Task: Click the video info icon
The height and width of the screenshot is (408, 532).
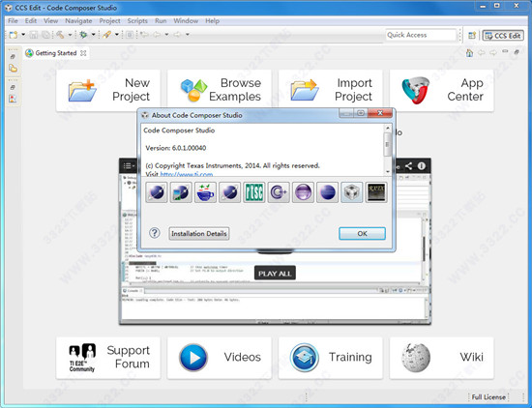Action: click(x=422, y=166)
